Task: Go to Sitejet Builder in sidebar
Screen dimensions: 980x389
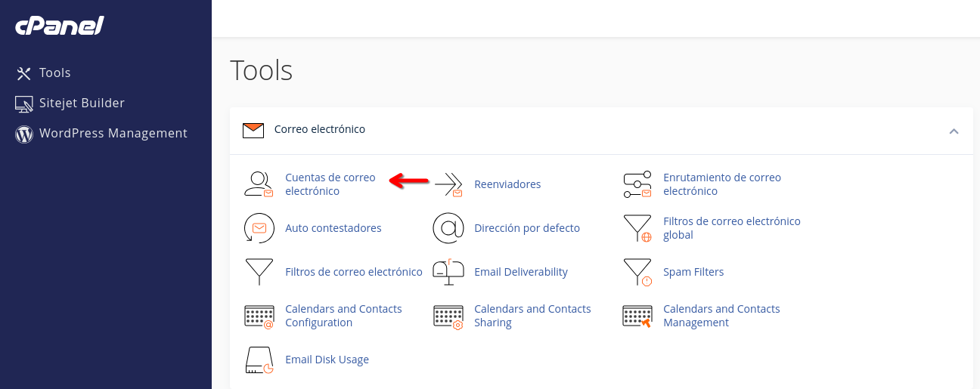Action: [82, 103]
